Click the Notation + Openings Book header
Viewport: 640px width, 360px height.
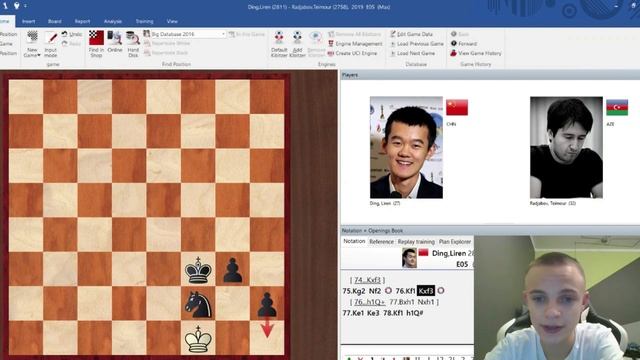490,231
